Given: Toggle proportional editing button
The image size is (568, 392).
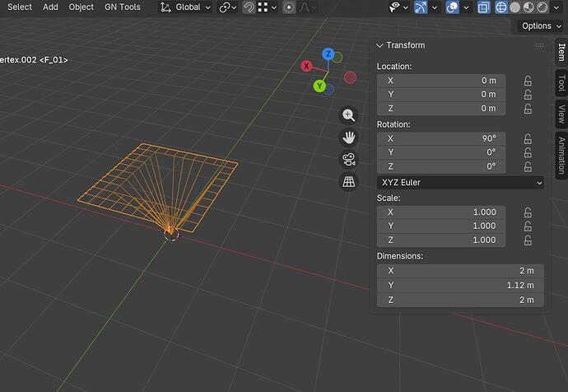Looking at the screenshot, I should click(x=289, y=7).
